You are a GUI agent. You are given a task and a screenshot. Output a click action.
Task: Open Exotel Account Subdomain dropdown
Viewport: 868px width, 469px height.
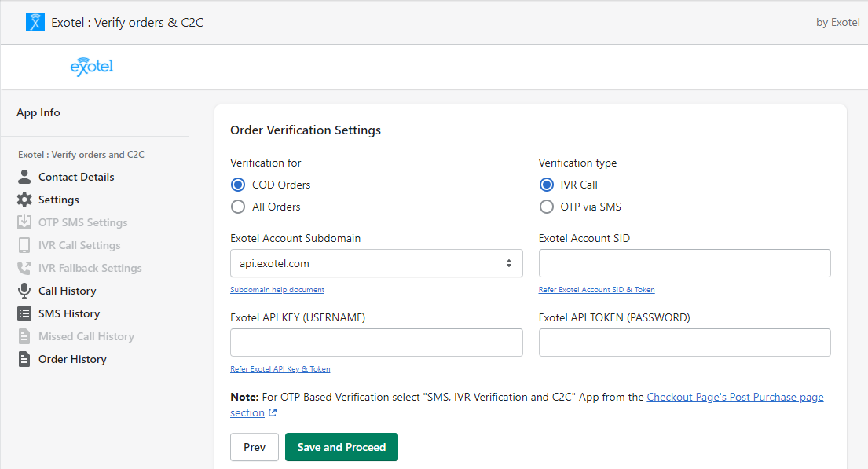click(x=376, y=263)
